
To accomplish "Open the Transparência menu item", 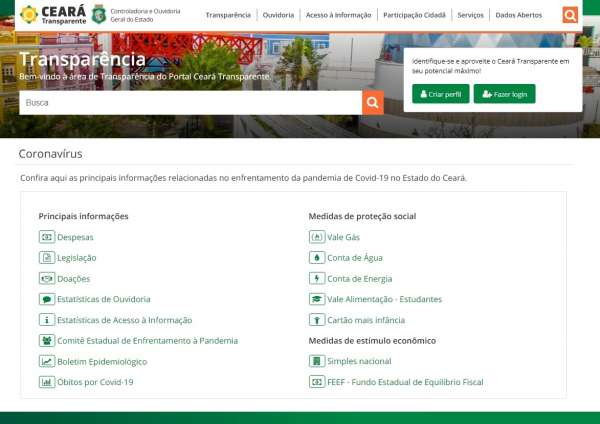I will click(x=228, y=15).
